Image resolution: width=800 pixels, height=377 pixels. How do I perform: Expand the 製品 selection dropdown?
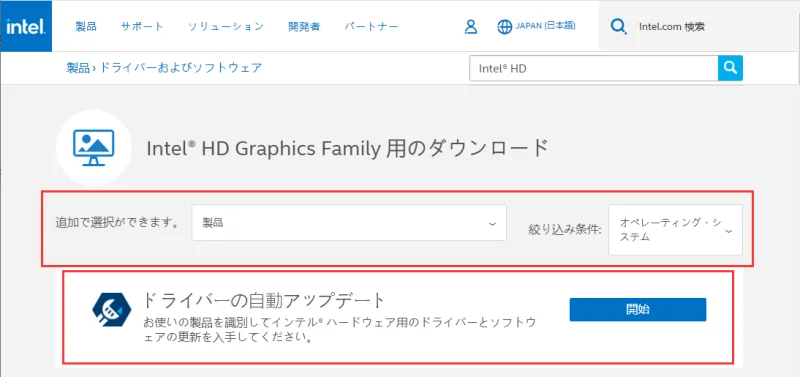click(x=349, y=222)
